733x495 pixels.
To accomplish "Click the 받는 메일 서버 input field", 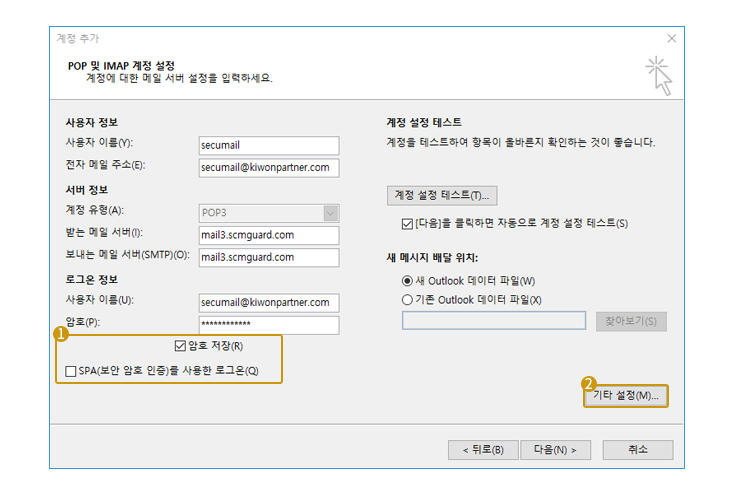I will tap(268, 235).
